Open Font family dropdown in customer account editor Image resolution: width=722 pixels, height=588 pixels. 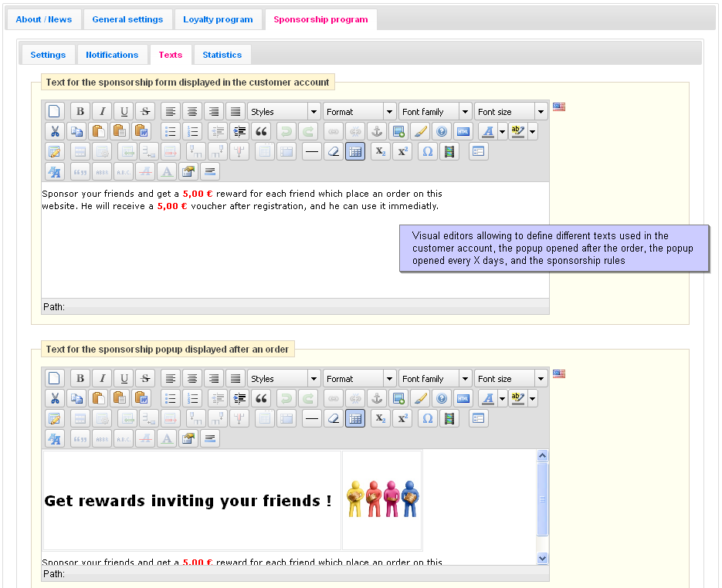(435, 111)
